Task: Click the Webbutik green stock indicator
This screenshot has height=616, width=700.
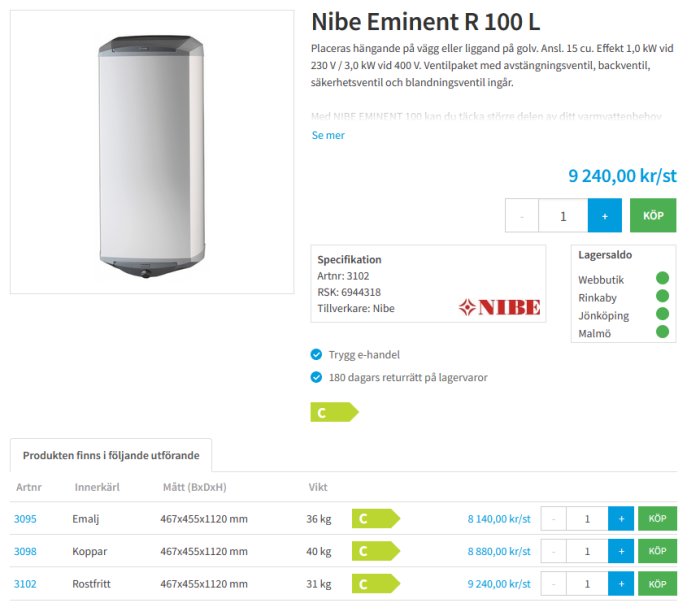Action: point(662,278)
